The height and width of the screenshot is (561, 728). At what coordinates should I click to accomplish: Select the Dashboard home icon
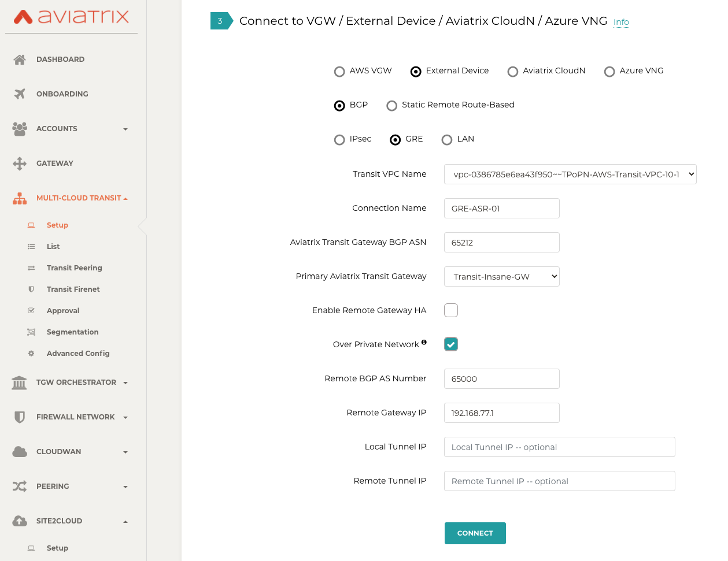19,59
